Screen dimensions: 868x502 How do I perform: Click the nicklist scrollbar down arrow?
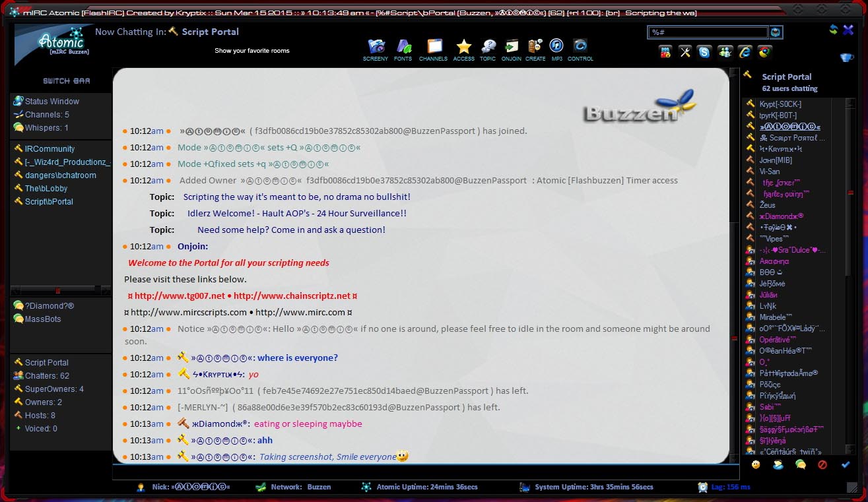coord(849,449)
